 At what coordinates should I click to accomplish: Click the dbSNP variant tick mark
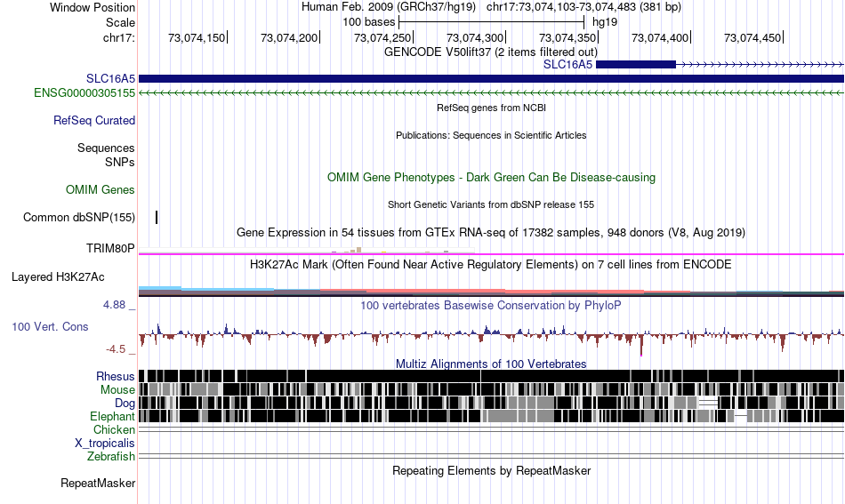pyautogui.click(x=157, y=218)
